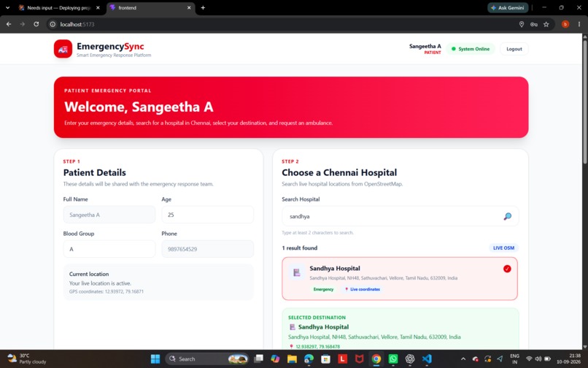Click the Age input field
Image resolution: width=588 pixels, height=368 pixels.
pos(207,215)
